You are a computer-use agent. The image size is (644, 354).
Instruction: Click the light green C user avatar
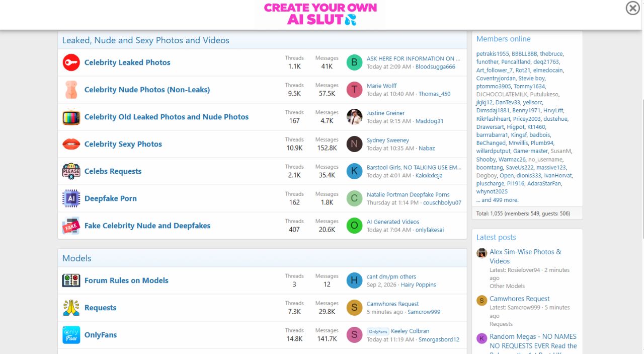click(x=354, y=198)
